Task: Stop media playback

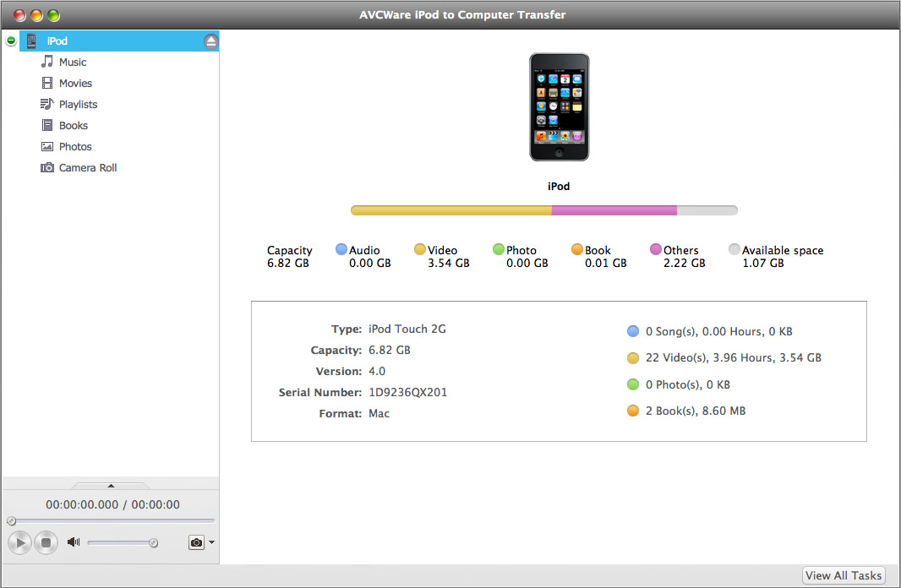Action: [46, 542]
